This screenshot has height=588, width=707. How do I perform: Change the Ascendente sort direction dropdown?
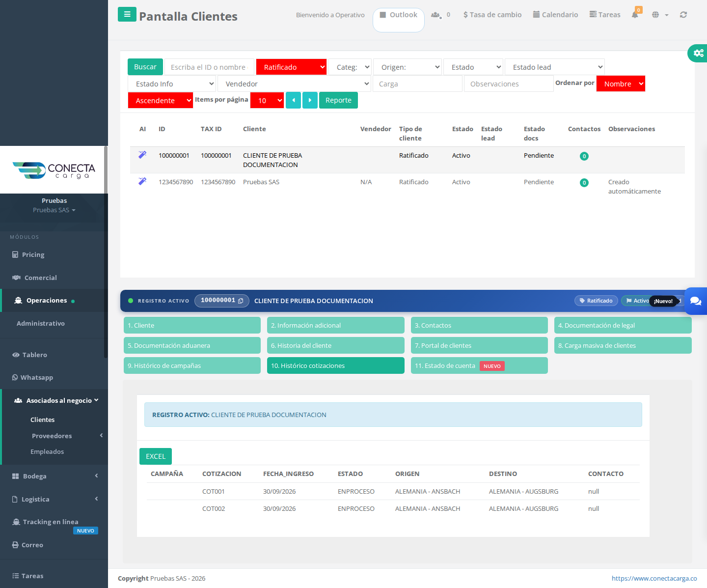[x=161, y=100]
